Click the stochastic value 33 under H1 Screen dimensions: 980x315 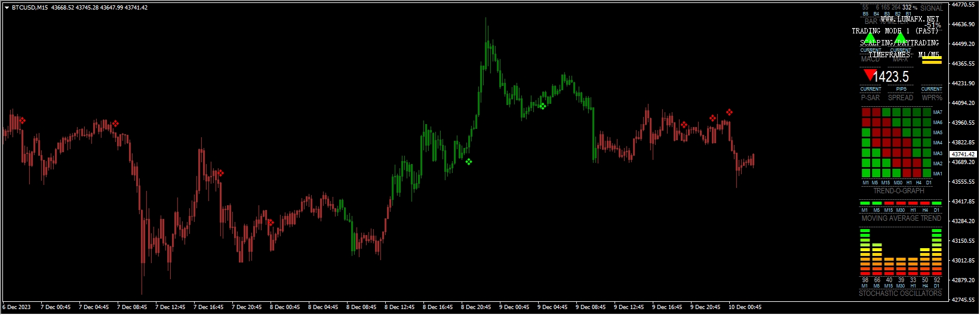pyautogui.click(x=913, y=280)
